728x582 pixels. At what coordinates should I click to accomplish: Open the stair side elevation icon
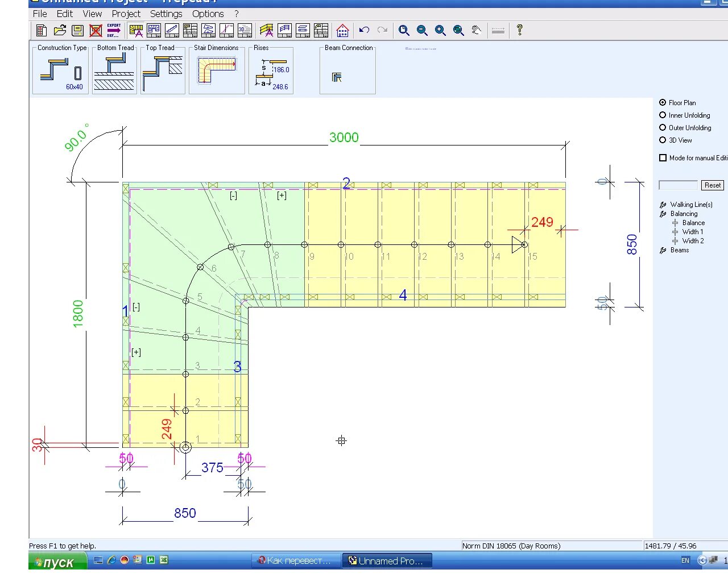point(172,30)
